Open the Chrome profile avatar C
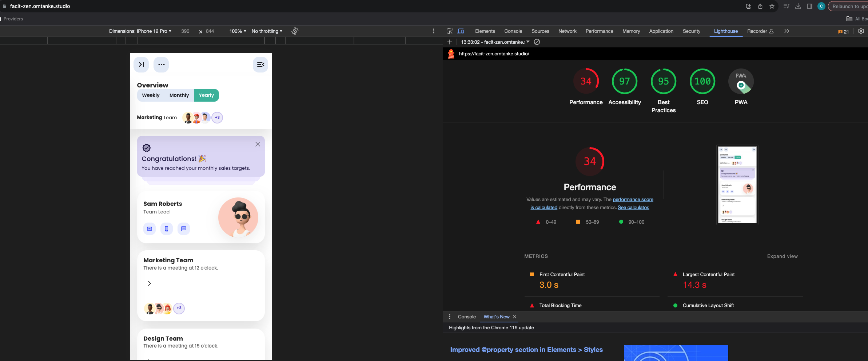The width and height of the screenshot is (868, 361). tap(821, 6)
